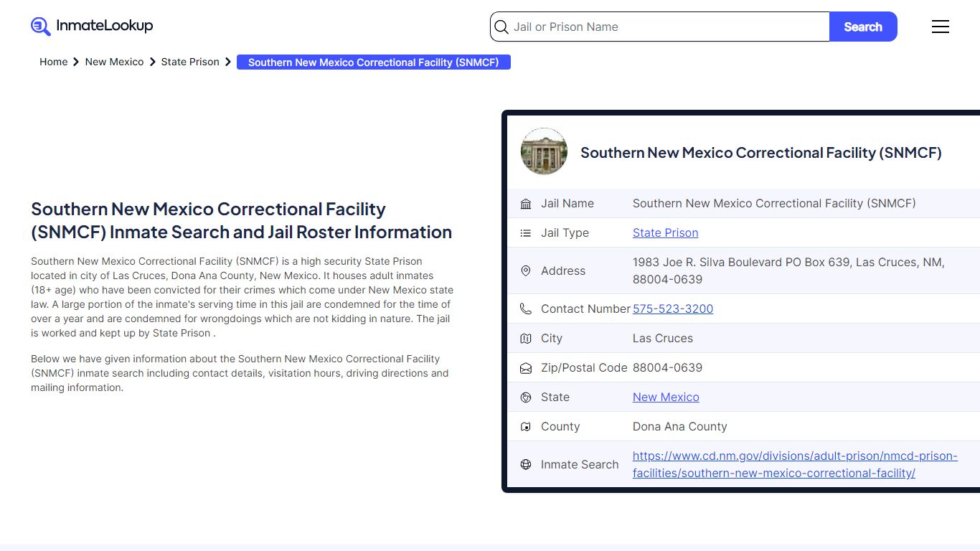Click the Zip/Postal Code envelope icon
The height and width of the screenshot is (551, 980).
[526, 368]
